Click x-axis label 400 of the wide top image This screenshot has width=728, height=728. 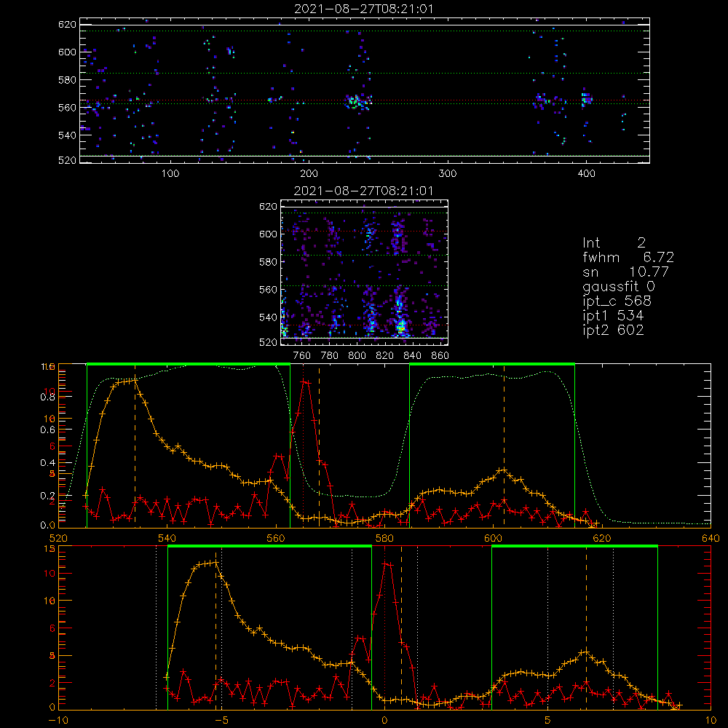tap(586, 174)
